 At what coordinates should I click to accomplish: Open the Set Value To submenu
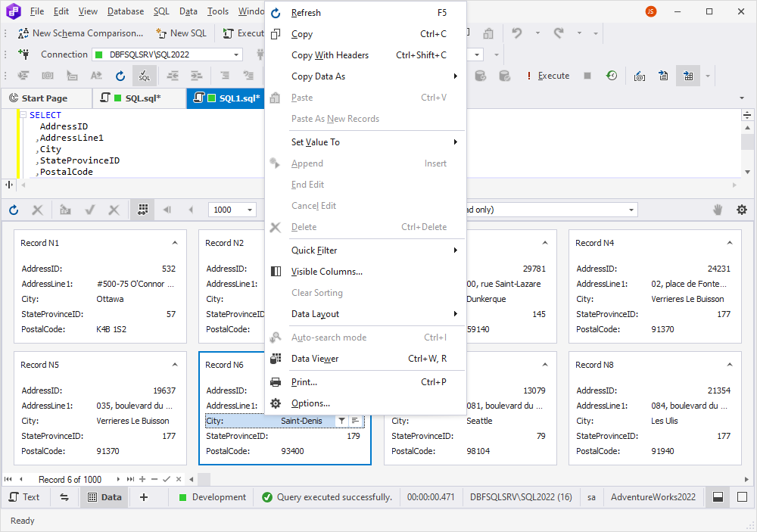tap(366, 142)
